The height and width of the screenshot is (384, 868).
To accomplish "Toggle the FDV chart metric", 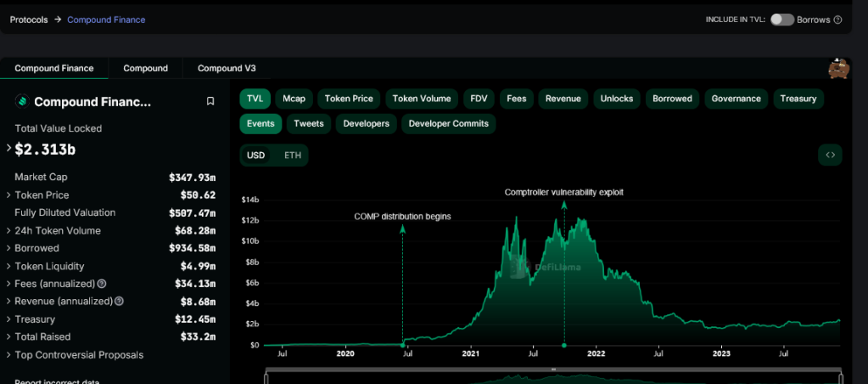I will (x=479, y=99).
